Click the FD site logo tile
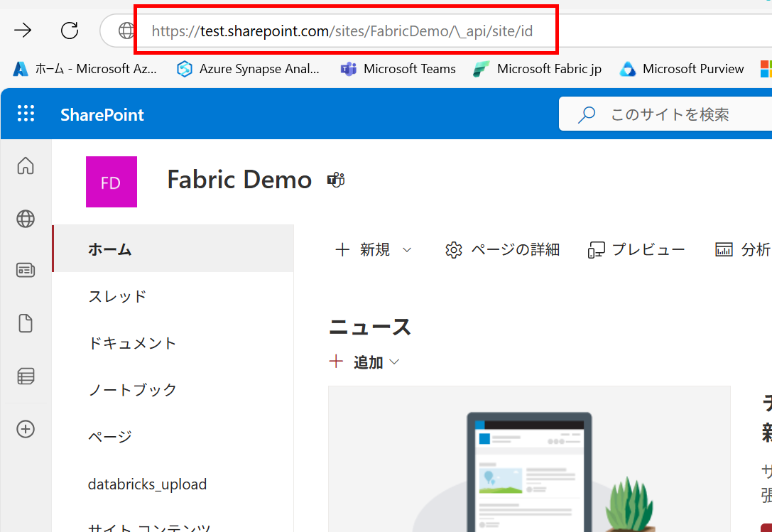772x532 pixels. tap(112, 182)
